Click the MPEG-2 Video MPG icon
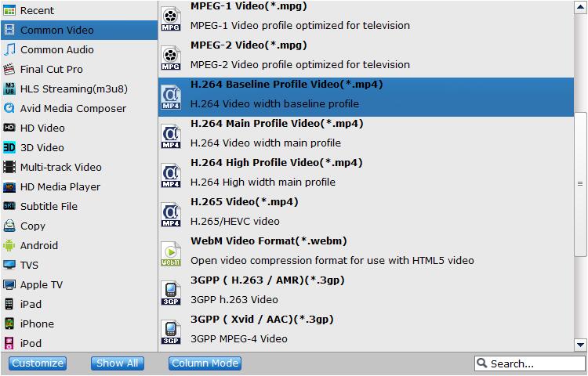The width and height of the screenshot is (588, 376). [x=171, y=59]
